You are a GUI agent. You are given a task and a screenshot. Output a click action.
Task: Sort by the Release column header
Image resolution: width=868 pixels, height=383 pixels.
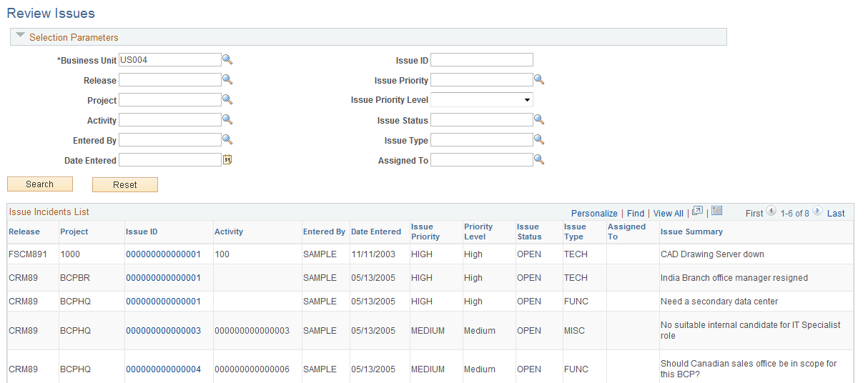(24, 232)
